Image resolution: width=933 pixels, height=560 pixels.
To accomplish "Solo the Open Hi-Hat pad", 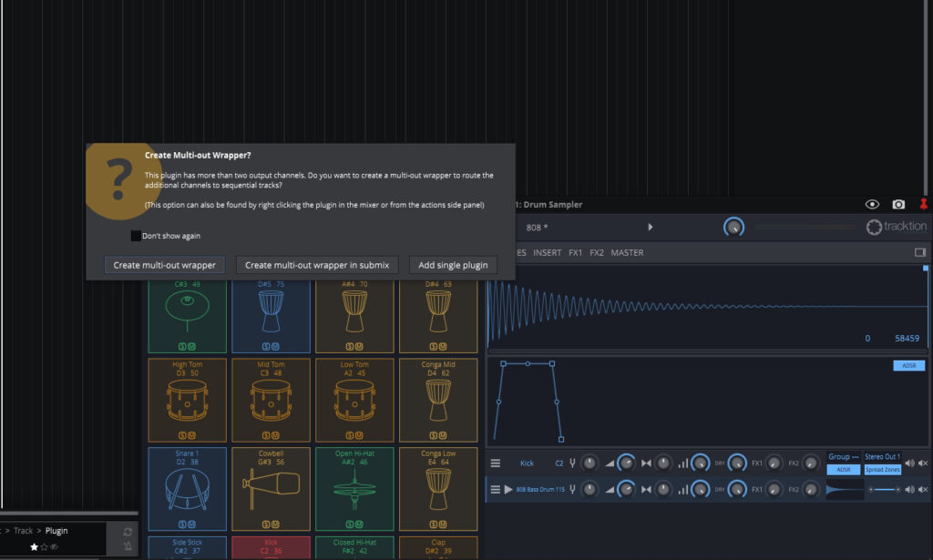I will click(x=350, y=524).
